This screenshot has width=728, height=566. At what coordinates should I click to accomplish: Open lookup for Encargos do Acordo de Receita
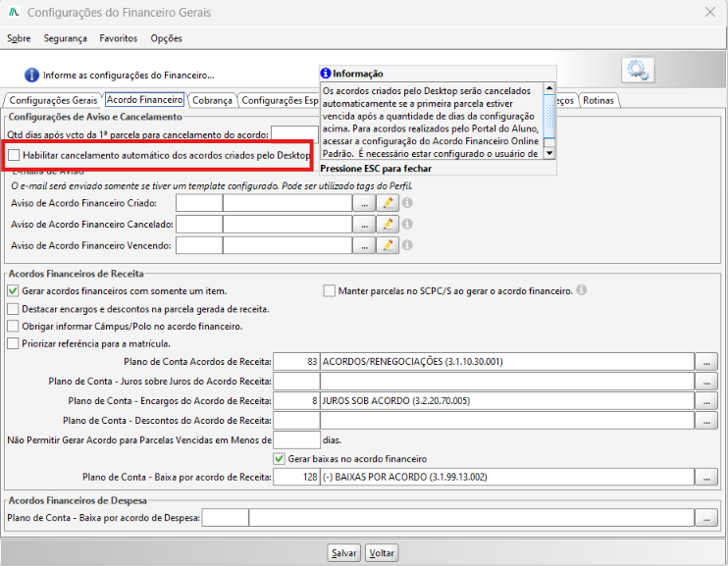[706, 400]
